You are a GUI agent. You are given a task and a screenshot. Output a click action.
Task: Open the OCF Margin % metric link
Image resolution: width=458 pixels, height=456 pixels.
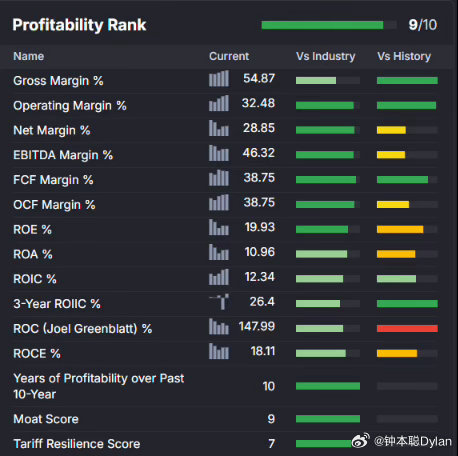54,205
